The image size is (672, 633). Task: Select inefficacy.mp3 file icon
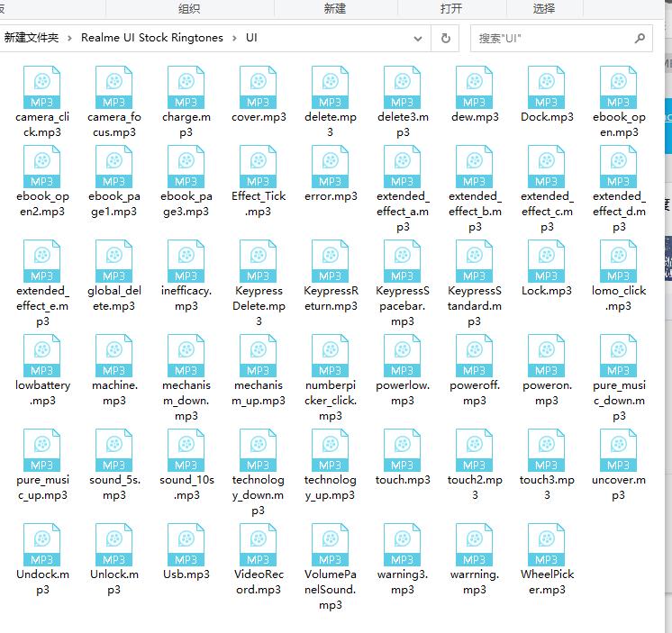click(x=186, y=261)
